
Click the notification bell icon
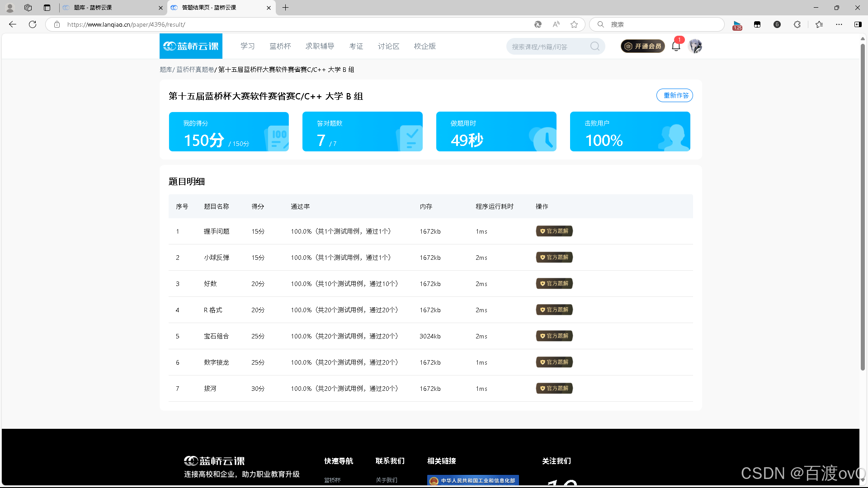click(x=676, y=46)
